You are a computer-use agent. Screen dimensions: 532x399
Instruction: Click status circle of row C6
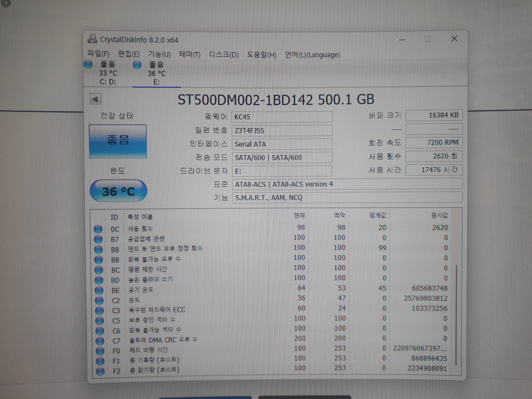click(x=100, y=331)
